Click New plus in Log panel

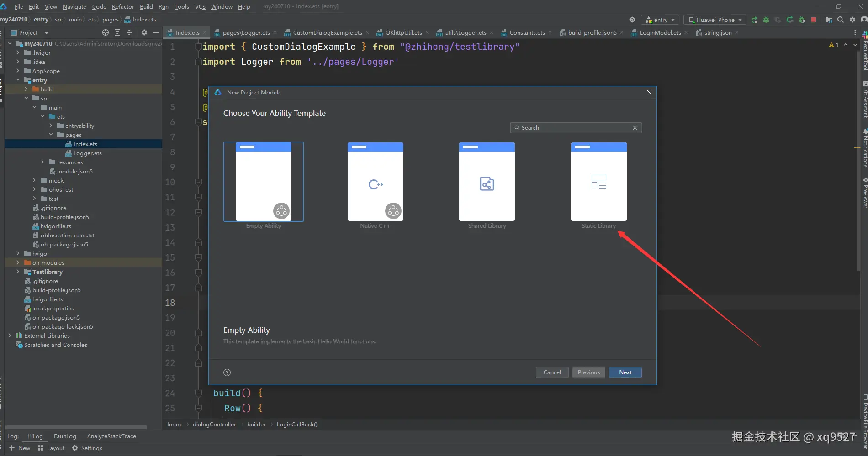point(20,448)
